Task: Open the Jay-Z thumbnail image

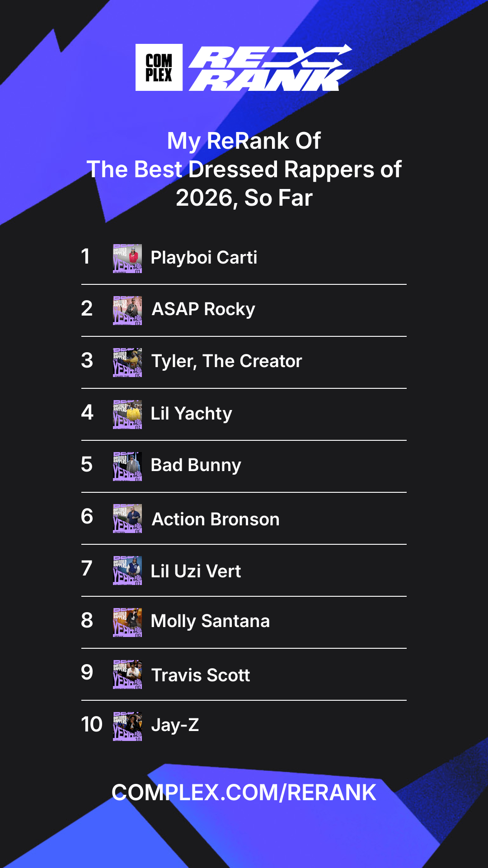Action: click(x=127, y=726)
